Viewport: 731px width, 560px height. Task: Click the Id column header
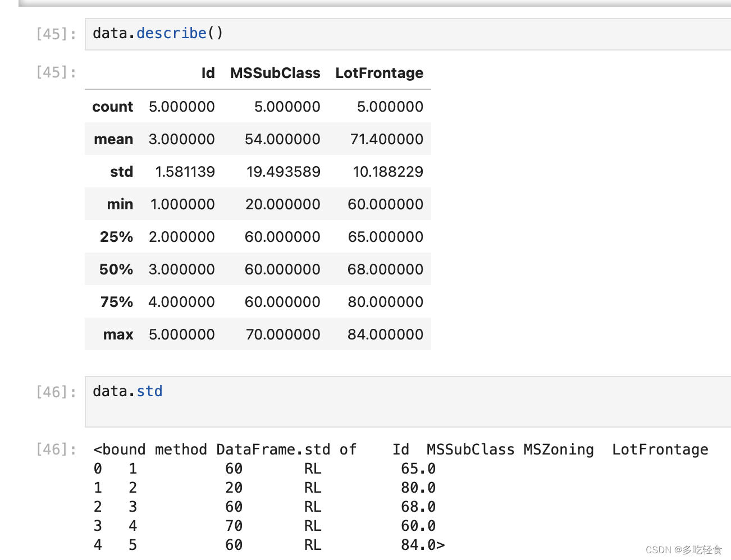click(208, 74)
